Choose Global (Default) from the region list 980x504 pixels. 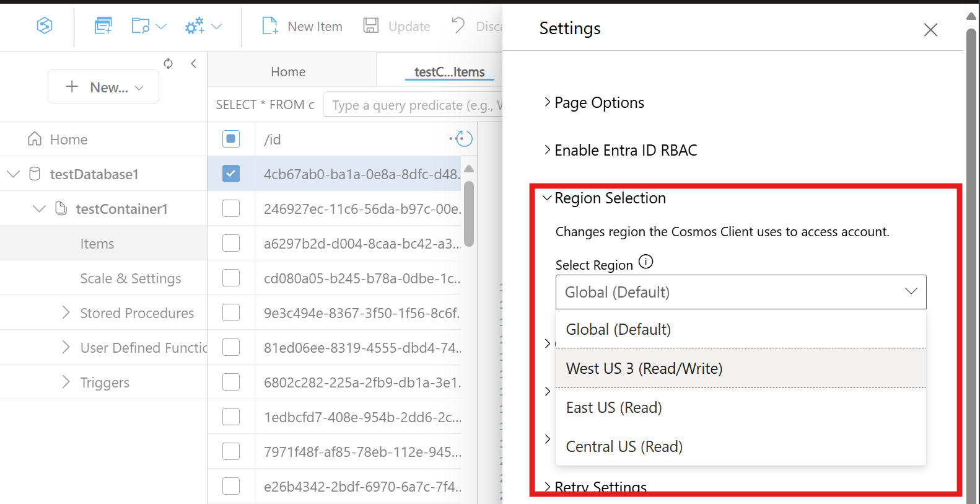click(741, 329)
